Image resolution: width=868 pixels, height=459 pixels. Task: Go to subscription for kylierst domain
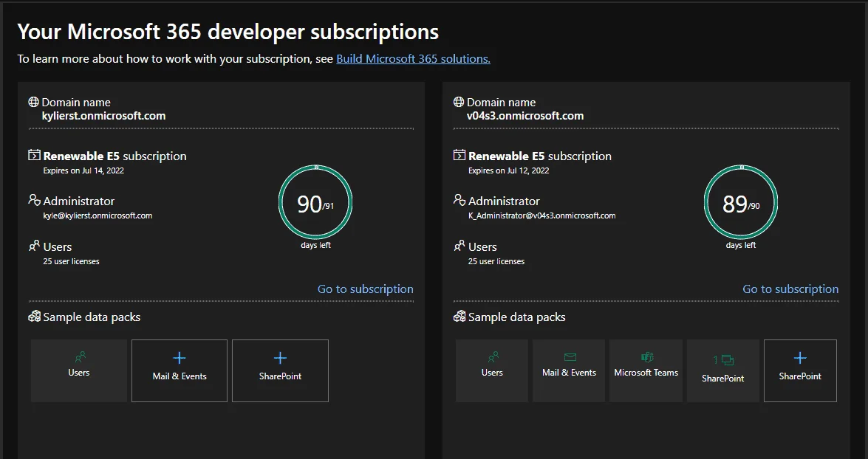pos(366,289)
